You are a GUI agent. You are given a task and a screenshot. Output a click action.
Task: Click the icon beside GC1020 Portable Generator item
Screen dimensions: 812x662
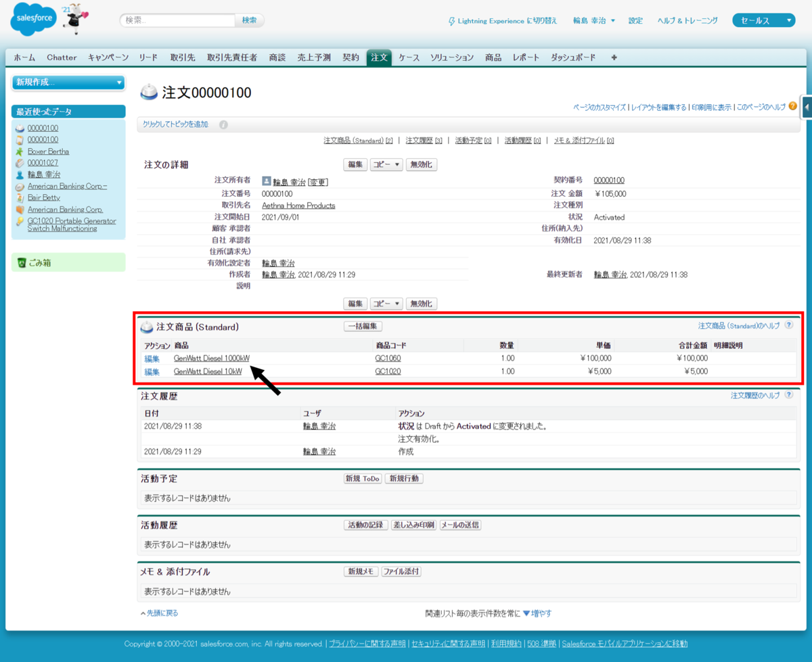20,221
